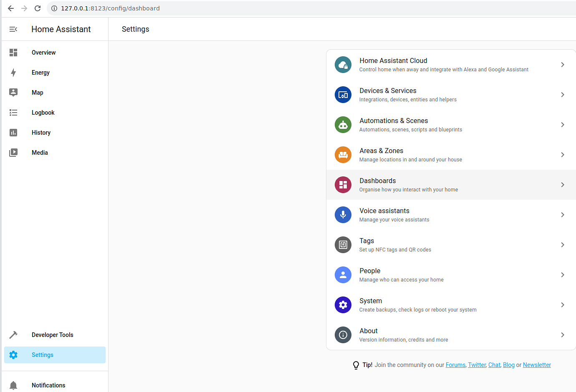This screenshot has width=576, height=392.
Task: Expand the System settings chevron
Action: coord(562,305)
